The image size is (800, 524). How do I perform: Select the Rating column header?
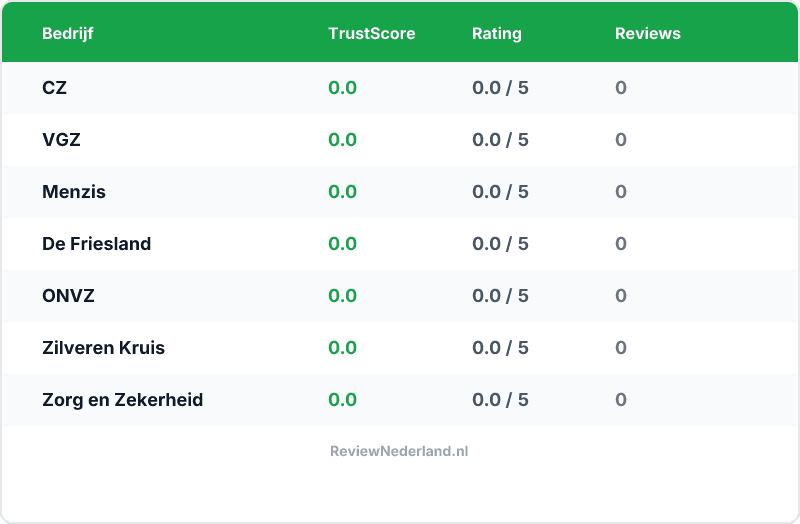496,33
